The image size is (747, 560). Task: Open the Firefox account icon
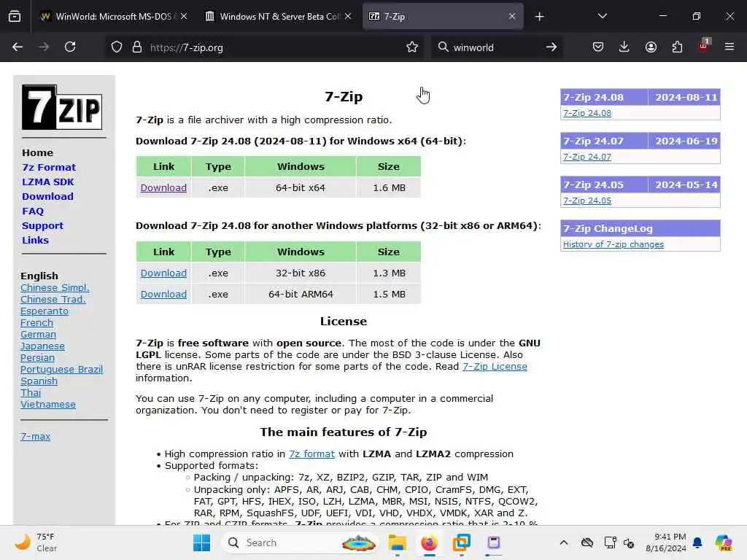click(651, 47)
